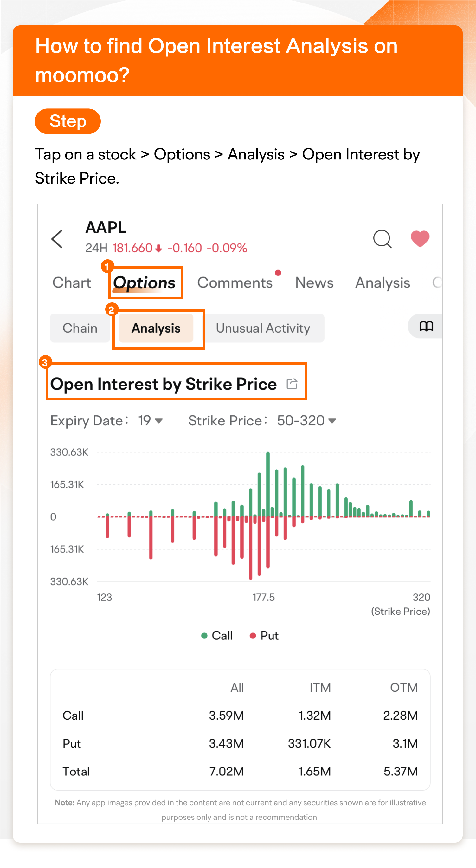This screenshot has width=476, height=868.
Task: Tap the red down arrow beside 181.660
Action: 159,249
